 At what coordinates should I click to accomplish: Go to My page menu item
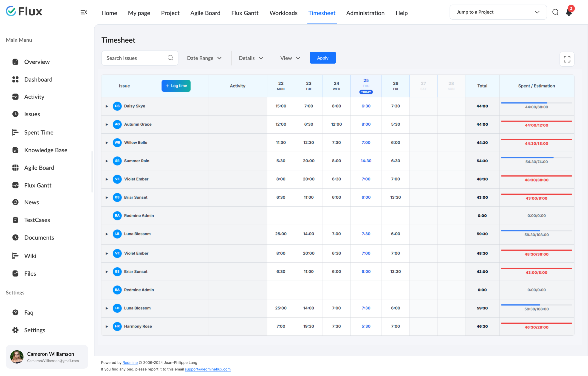point(139,13)
